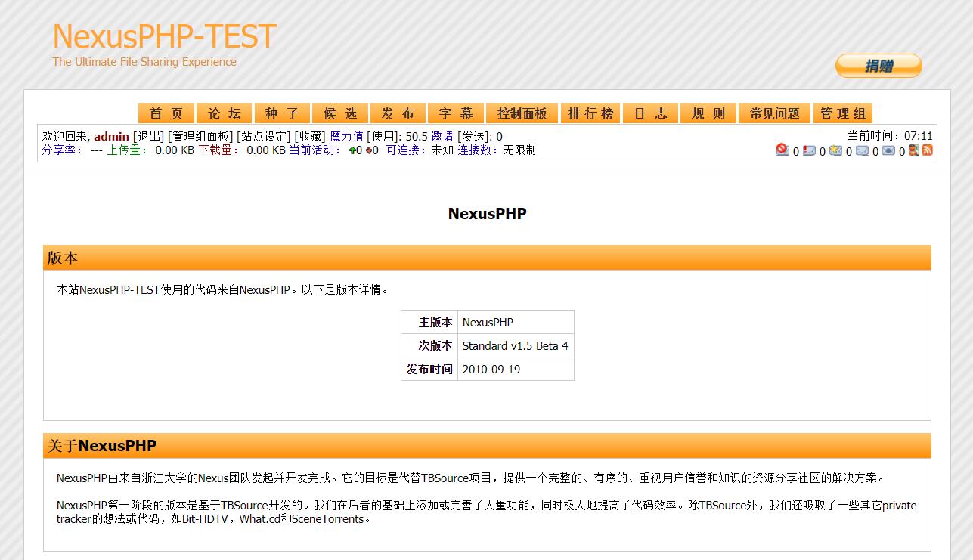
Task: Open the 常见问题 FAQ menu
Action: [775, 113]
